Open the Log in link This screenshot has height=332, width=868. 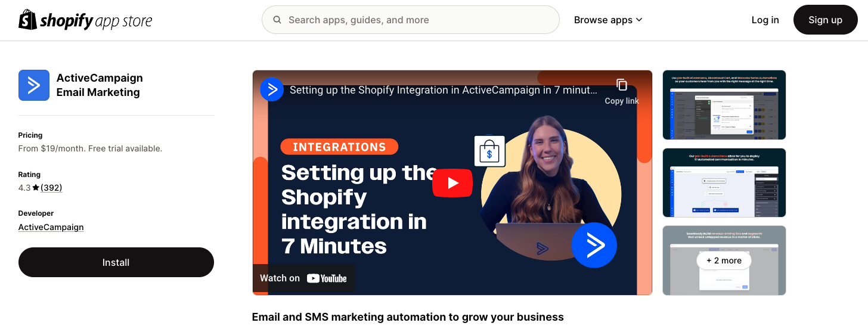(765, 20)
